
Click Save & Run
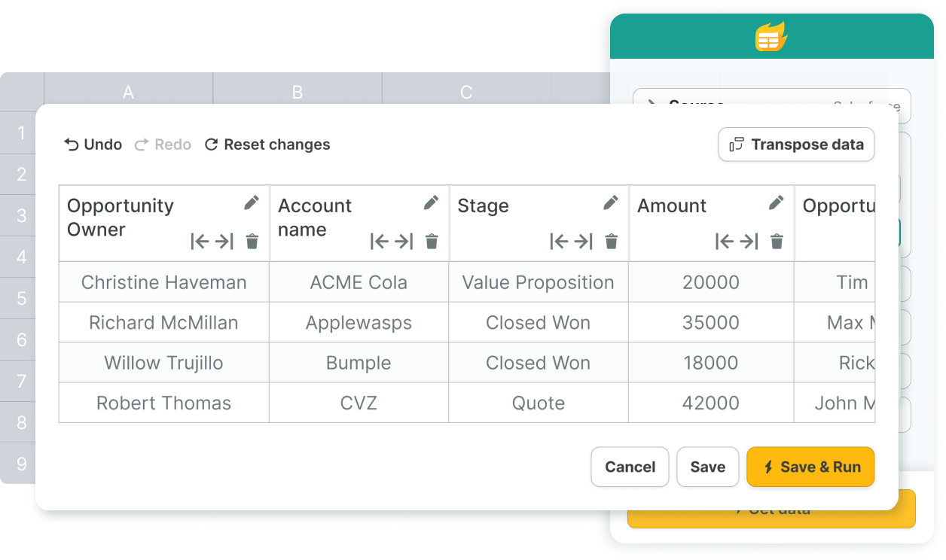(x=810, y=467)
